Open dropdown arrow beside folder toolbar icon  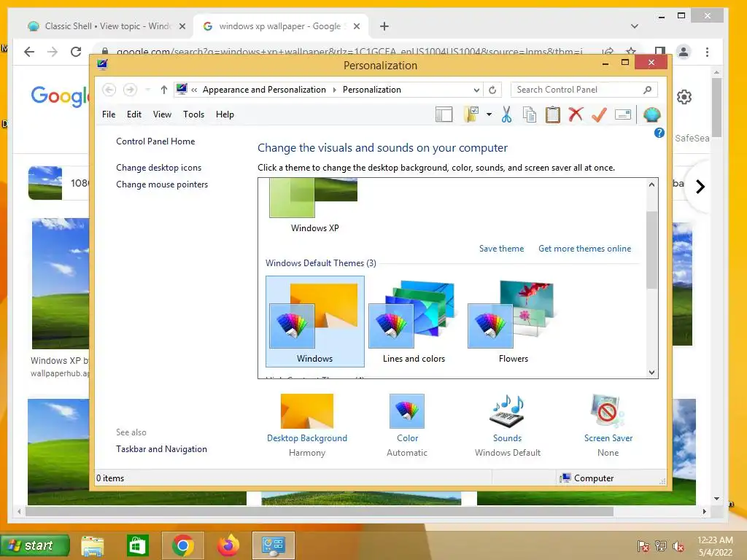pos(489,114)
